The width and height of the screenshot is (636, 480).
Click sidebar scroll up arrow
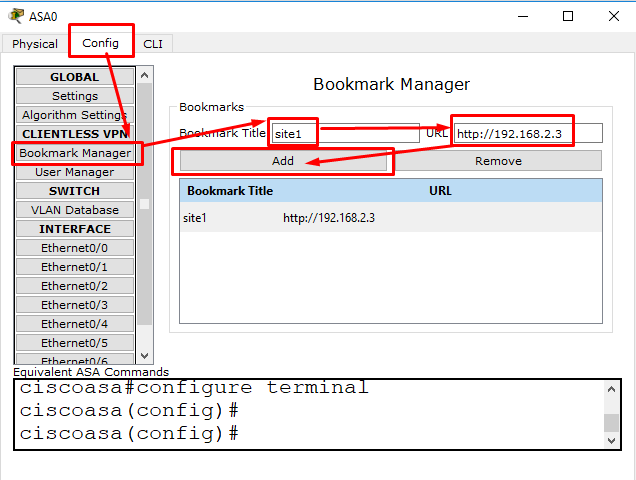[x=145, y=75]
